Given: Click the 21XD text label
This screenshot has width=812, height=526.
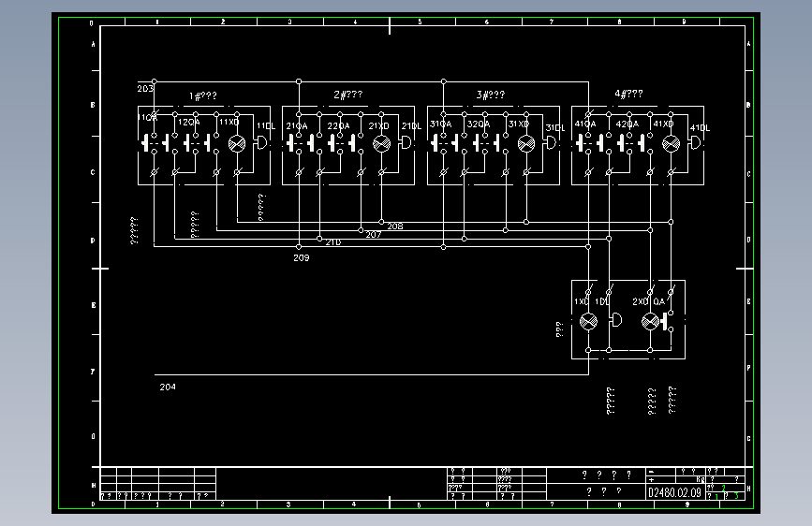Looking at the screenshot, I should (x=378, y=125).
